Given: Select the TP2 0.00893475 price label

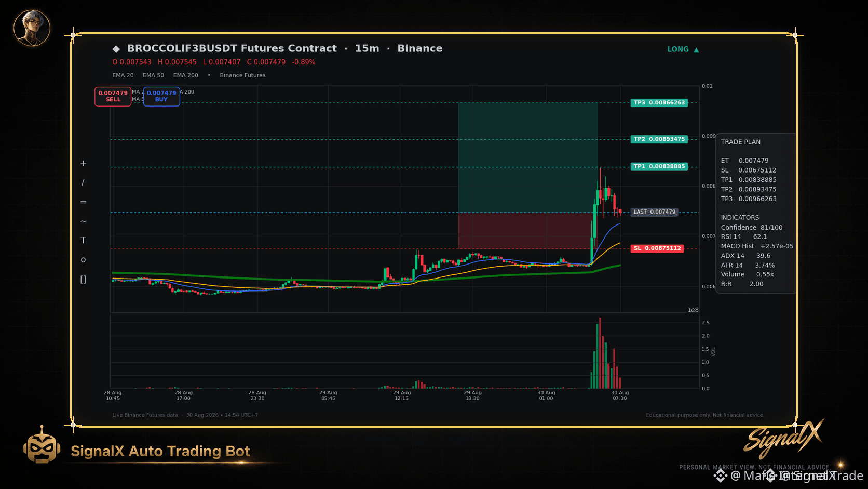Looking at the screenshot, I should (659, 139).
